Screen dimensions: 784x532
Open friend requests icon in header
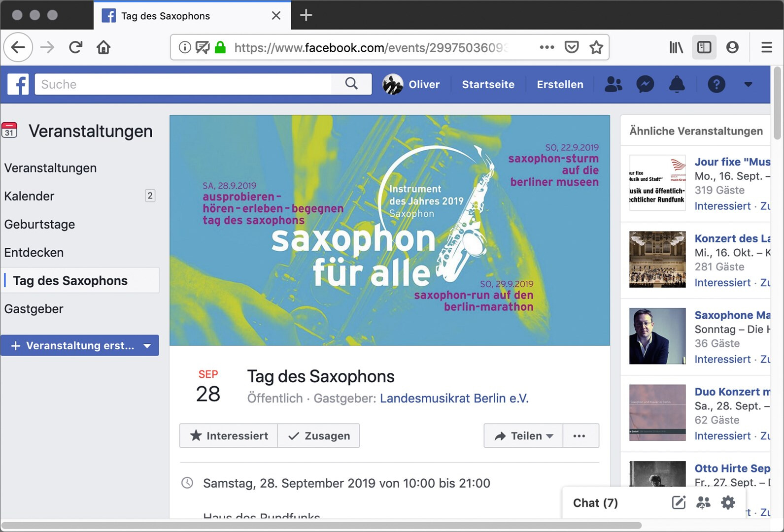[613, 84]
